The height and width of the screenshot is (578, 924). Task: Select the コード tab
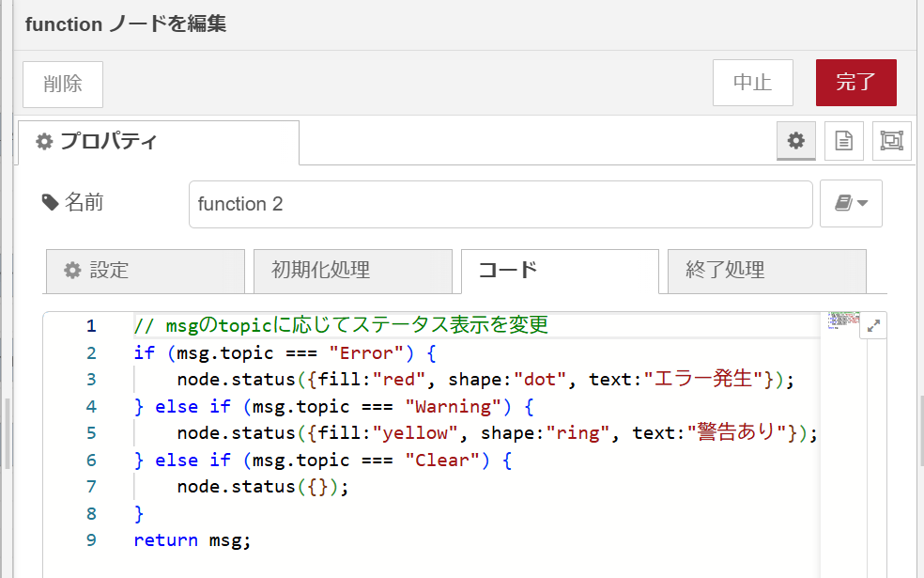pyautogui.click(x=560, y=271)
